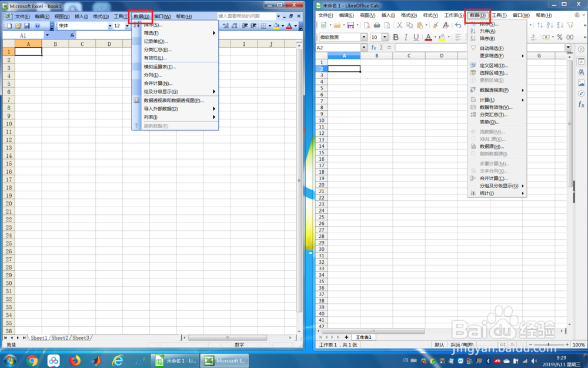Click Excel menu item 数据透视表和数据透视图(P)...
This screenshot has width=588, height=368.
click(x=175, y=100)
